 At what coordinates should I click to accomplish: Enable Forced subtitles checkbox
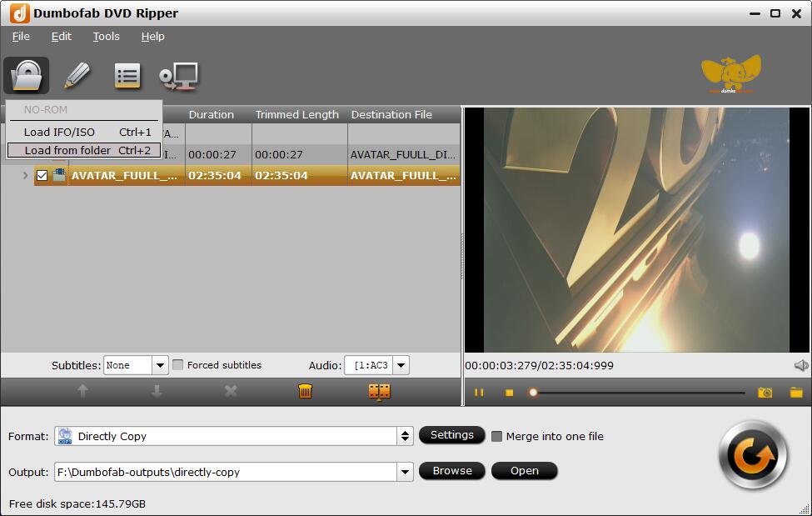177,364
